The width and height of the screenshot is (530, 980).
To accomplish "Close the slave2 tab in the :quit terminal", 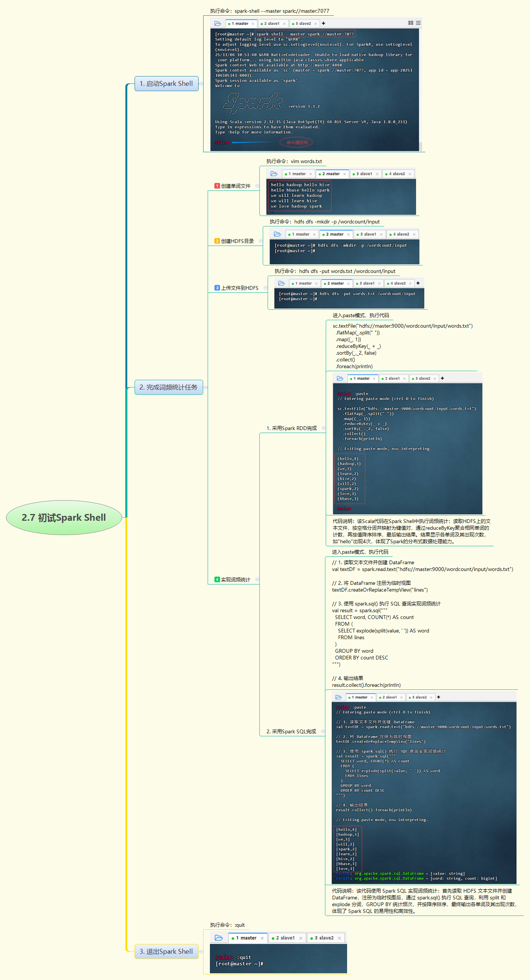I will coord(339,938).
